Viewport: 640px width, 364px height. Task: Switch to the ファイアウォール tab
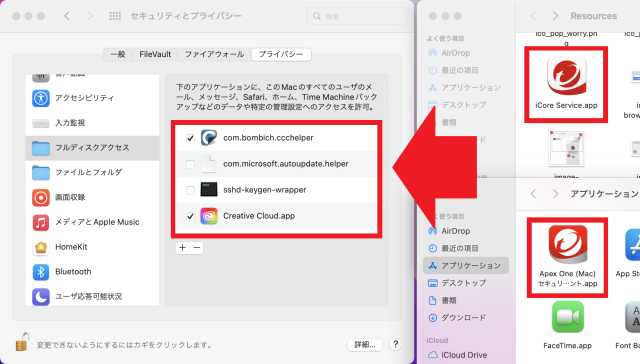coord(215,54)
